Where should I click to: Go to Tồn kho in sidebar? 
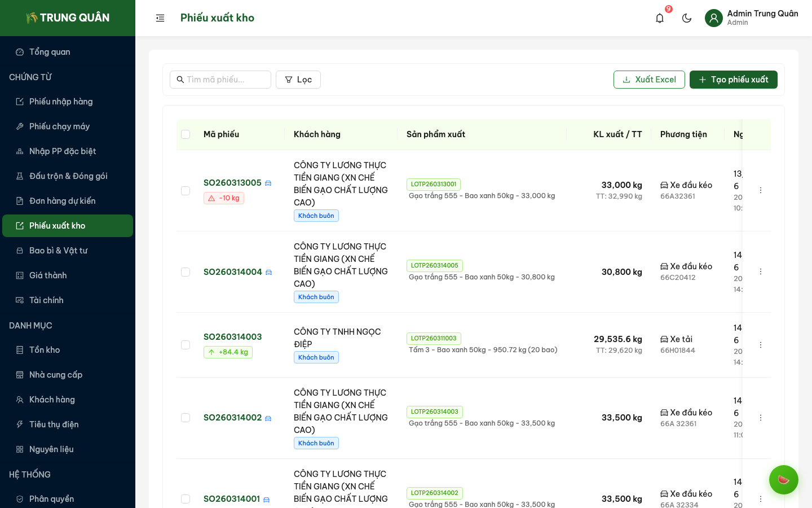[x=45, y=350]
